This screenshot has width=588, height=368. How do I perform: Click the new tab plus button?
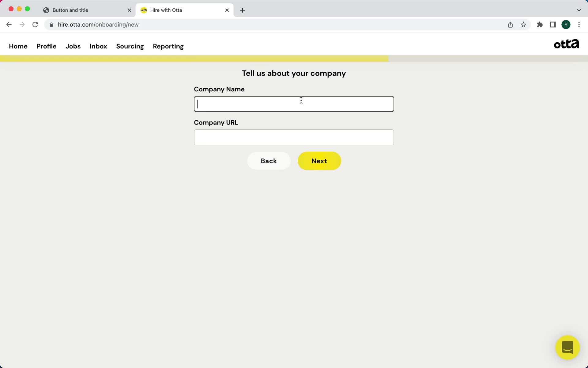pos(243,10)
